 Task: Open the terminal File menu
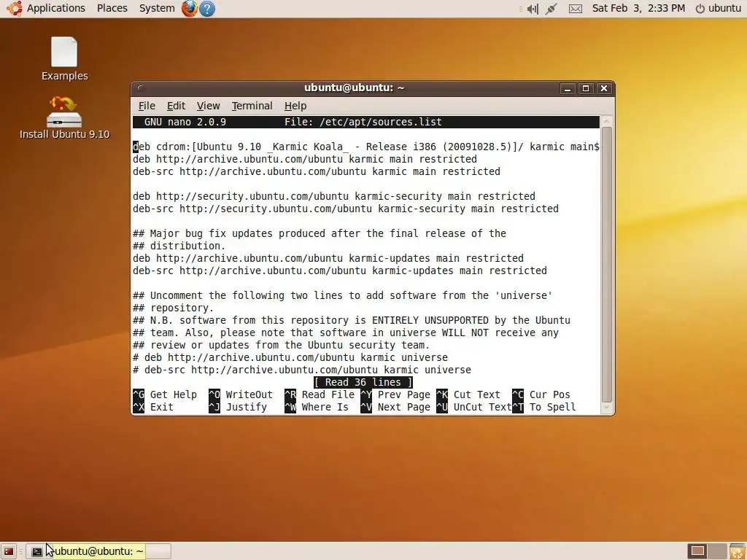click(x=147, y=106)
